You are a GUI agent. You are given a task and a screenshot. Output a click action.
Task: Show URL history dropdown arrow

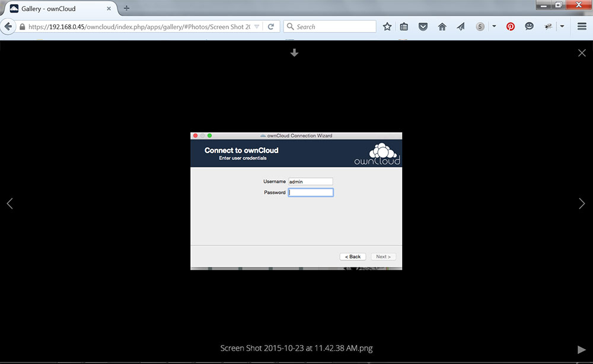pos(257,27)
